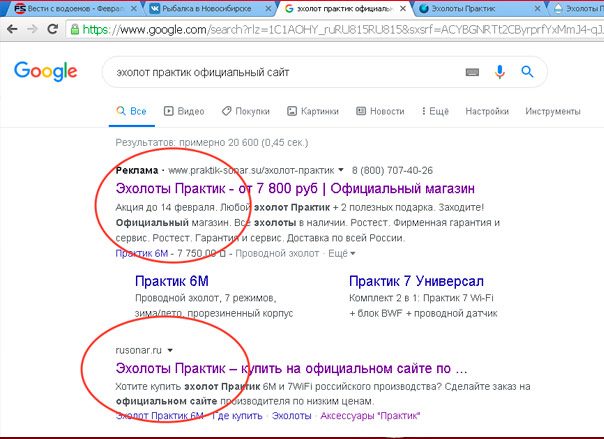Open the 'Аксессуары "Практик"' sublink
604x439 pixels.
370,416
